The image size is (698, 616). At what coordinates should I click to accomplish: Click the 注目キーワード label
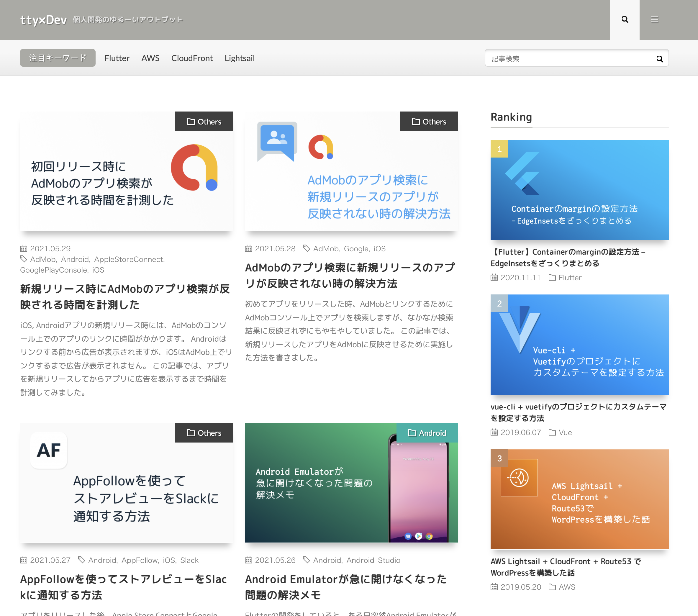pos(58,58)
